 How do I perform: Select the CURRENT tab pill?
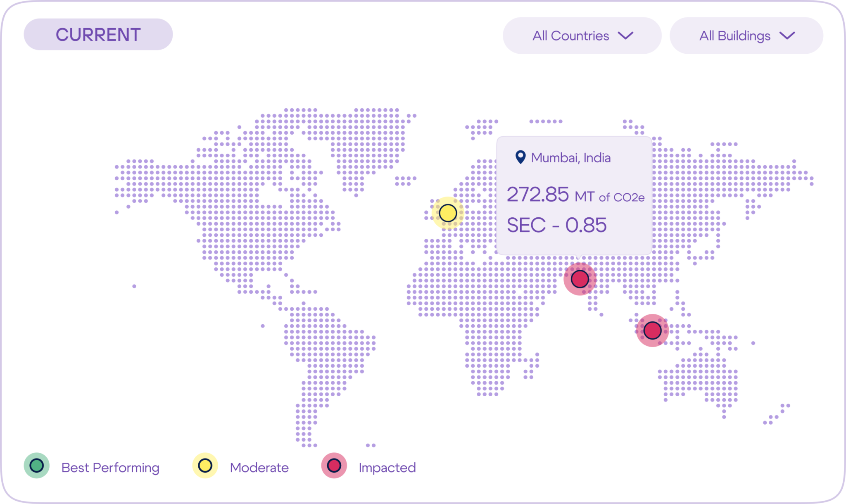click(x=98, y=35)
